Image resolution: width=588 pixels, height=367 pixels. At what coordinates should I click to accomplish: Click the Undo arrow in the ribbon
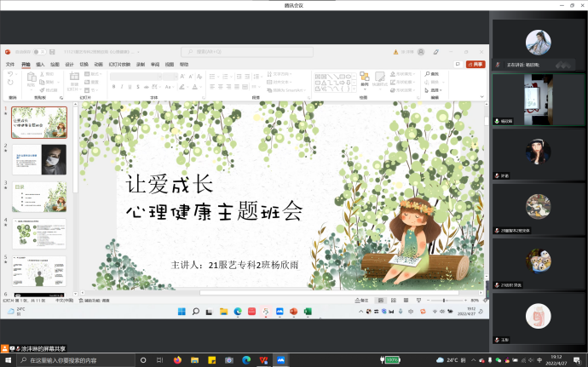point(10,74)
